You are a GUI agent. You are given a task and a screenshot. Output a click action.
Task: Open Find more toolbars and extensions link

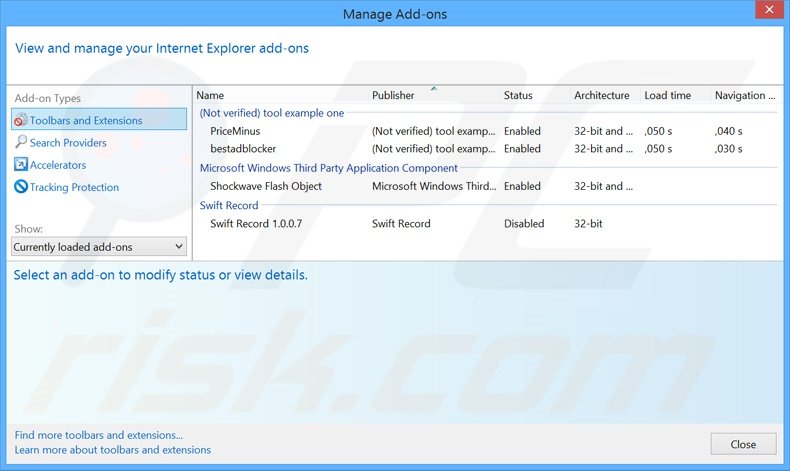point(98,435)
